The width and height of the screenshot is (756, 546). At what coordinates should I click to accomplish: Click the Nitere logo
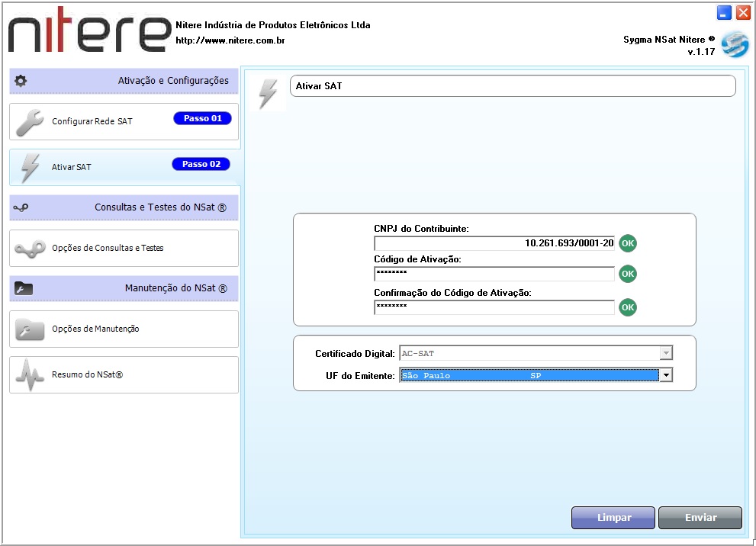[90, 29]
